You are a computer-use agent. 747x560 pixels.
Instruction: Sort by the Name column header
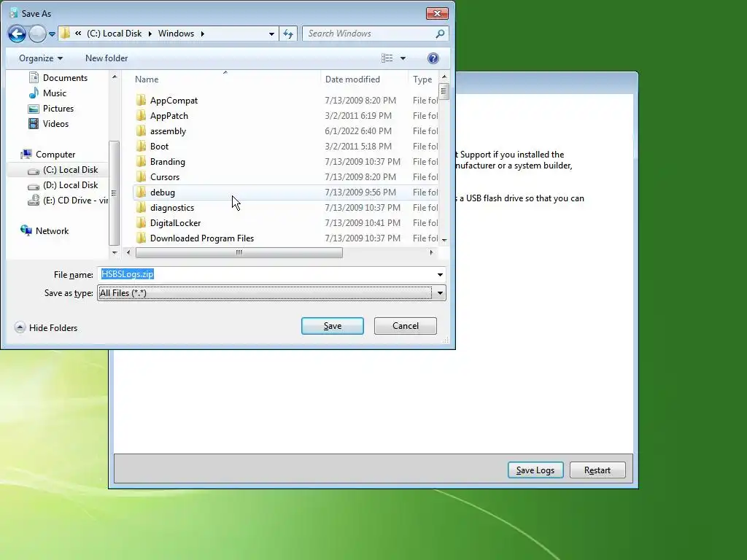[x=146, y=79]
